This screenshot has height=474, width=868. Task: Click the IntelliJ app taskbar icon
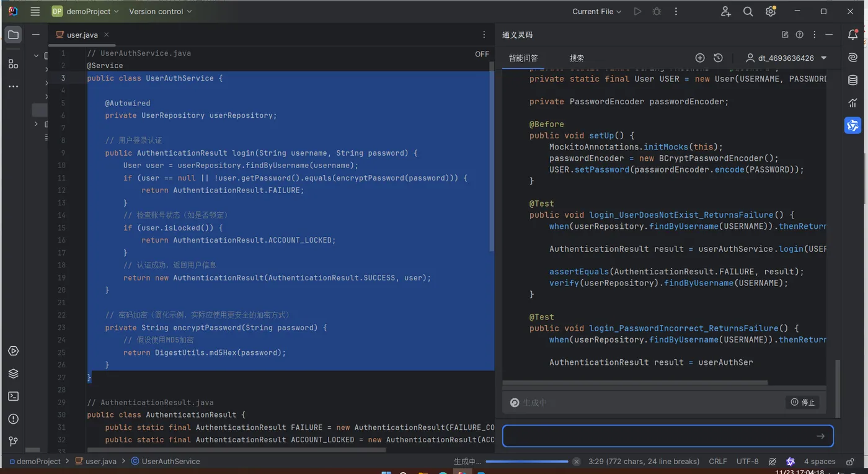[462, 473]
